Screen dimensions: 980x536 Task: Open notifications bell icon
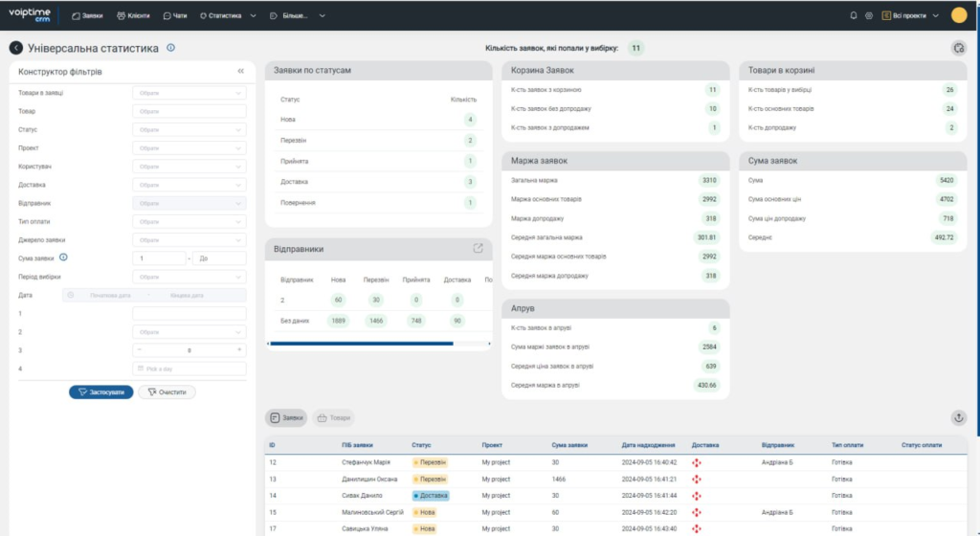pyautogui.click(x=853, y=15)
